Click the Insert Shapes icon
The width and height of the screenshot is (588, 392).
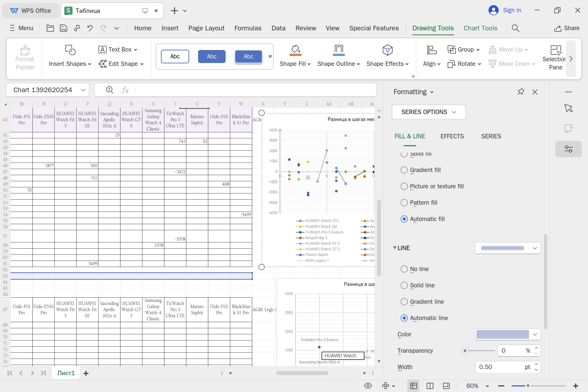[70, 50]
